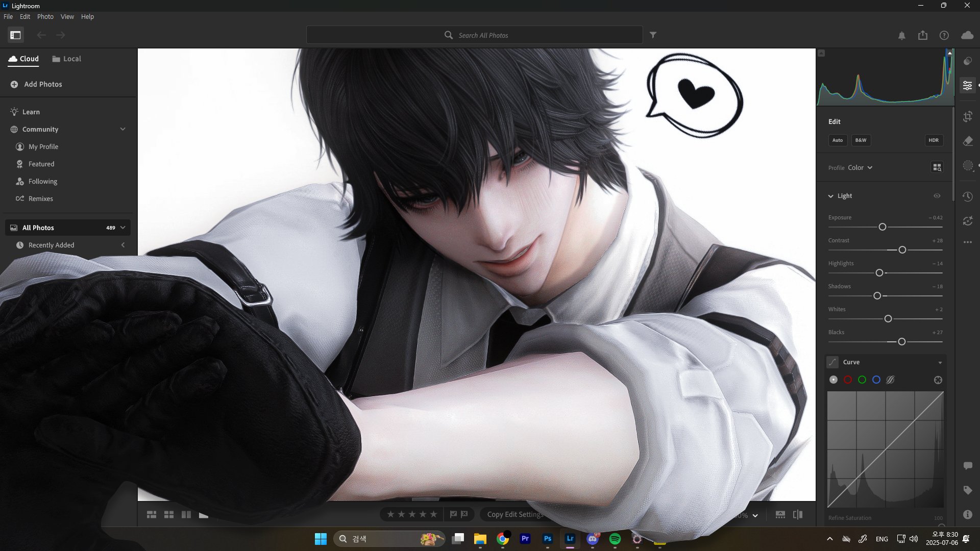Collapse the Light panel

click(x=831, y=196)
